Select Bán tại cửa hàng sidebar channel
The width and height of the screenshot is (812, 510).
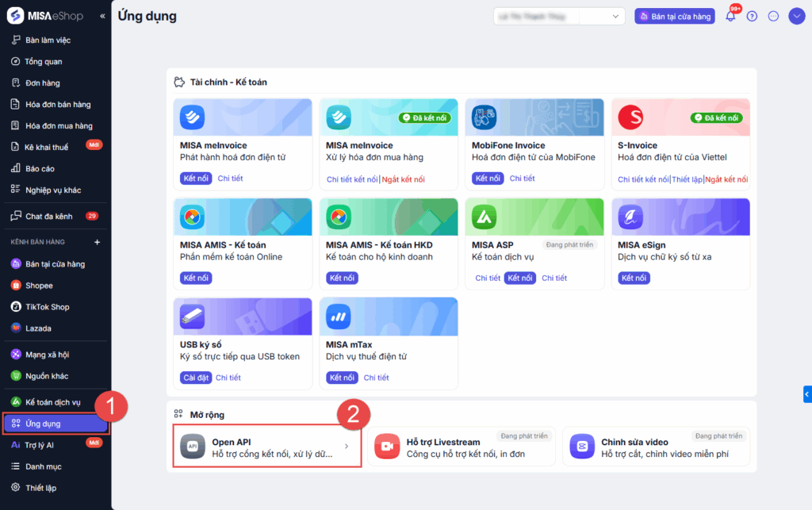pos(56,264)
